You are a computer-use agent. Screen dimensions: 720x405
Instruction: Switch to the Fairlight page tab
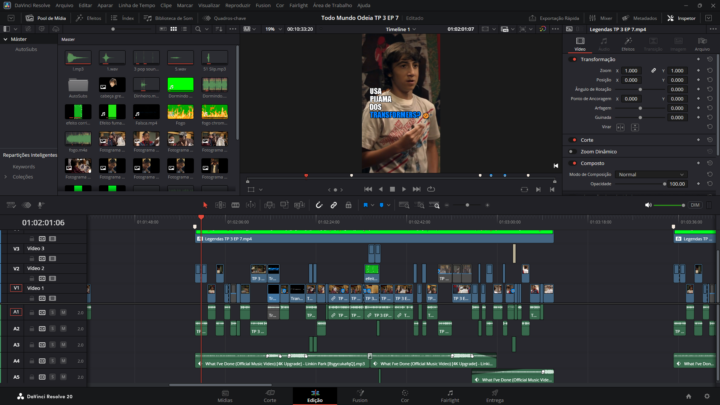pyautogui.click(x=450, y=395)
